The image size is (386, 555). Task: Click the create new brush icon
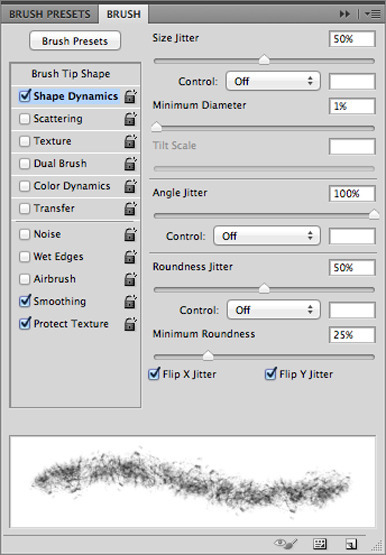(351, 543)
